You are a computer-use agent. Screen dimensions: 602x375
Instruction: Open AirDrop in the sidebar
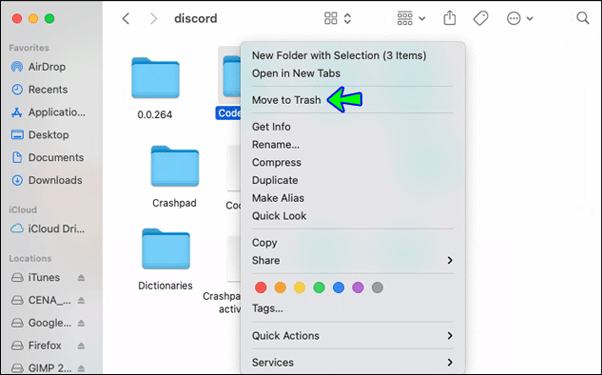(x=48, y=67)
